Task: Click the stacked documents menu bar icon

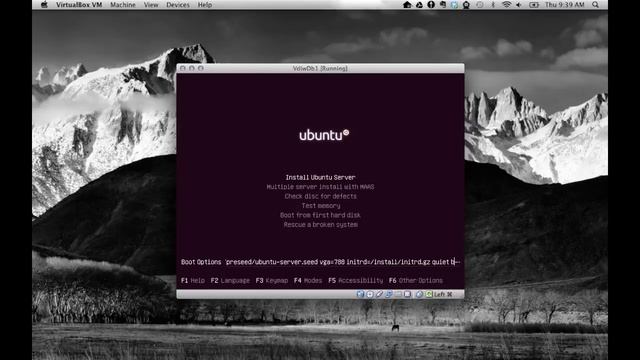Action: click(443, 5)
